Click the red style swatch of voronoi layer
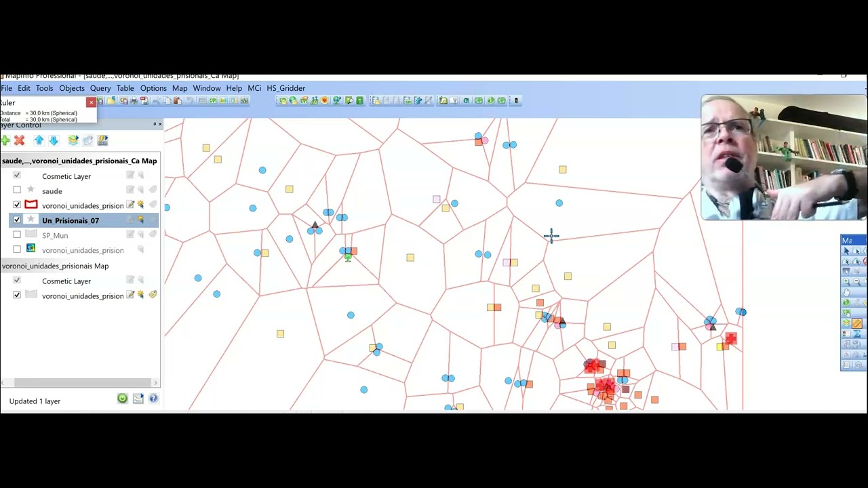Screen dimensions: 868x488 [31, 205]
